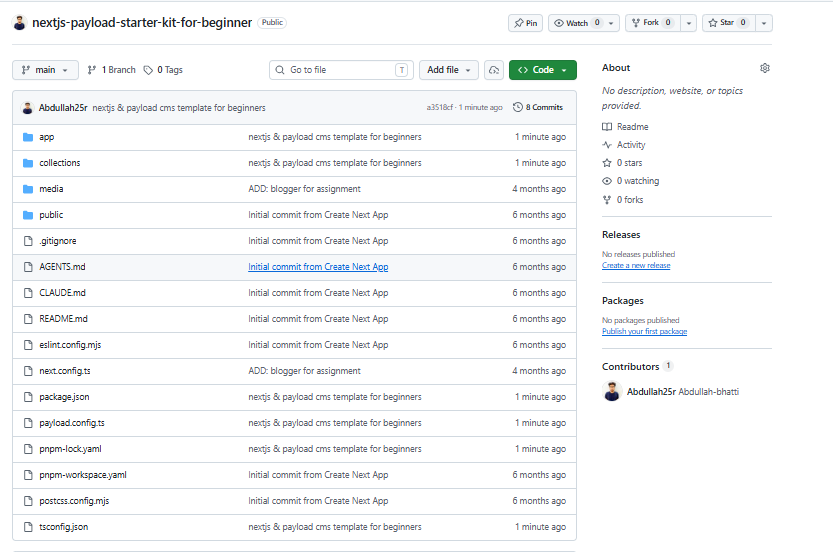View the 0 Tags link

[164, 70]
